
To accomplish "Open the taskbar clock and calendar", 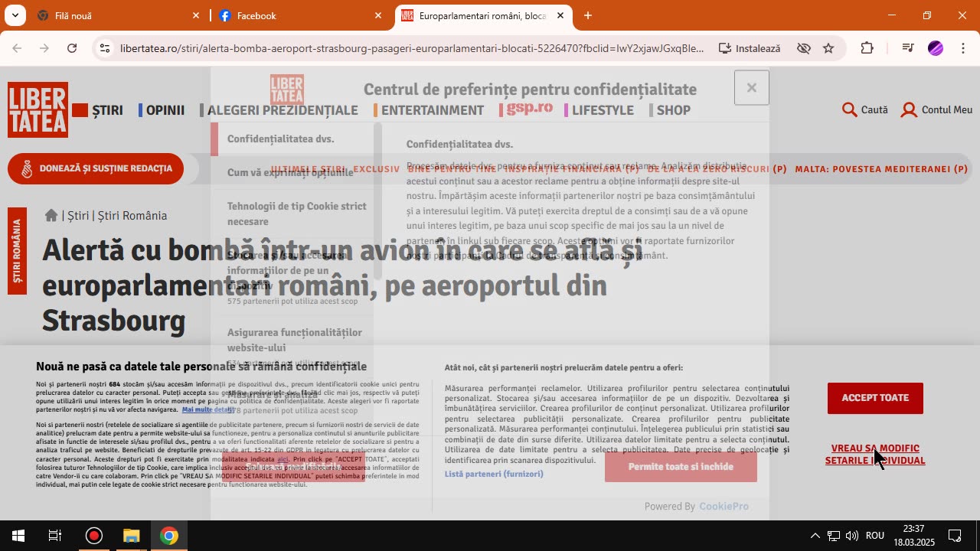I will 914,536.
